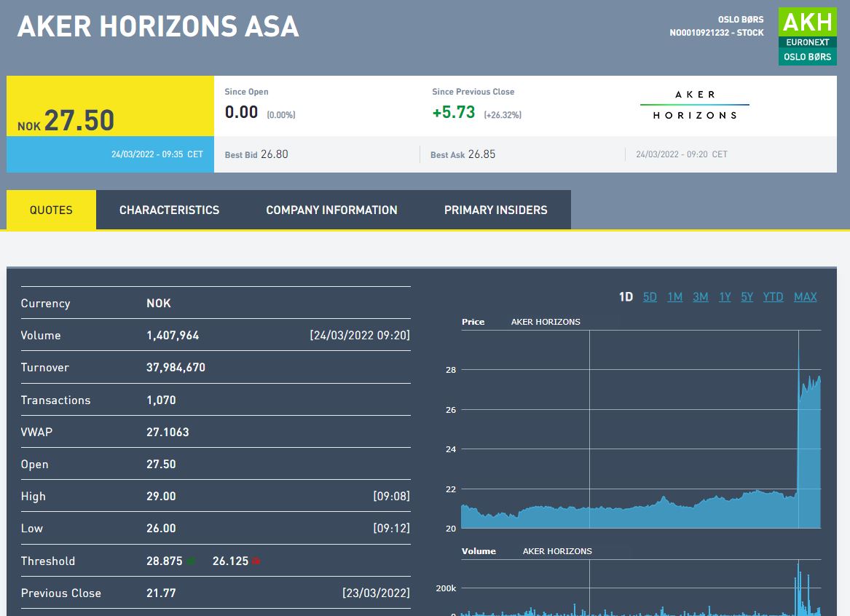Click the green AKH Euronext Oslo Børs logo
This screenshot has height=616, width=850.
807,33
